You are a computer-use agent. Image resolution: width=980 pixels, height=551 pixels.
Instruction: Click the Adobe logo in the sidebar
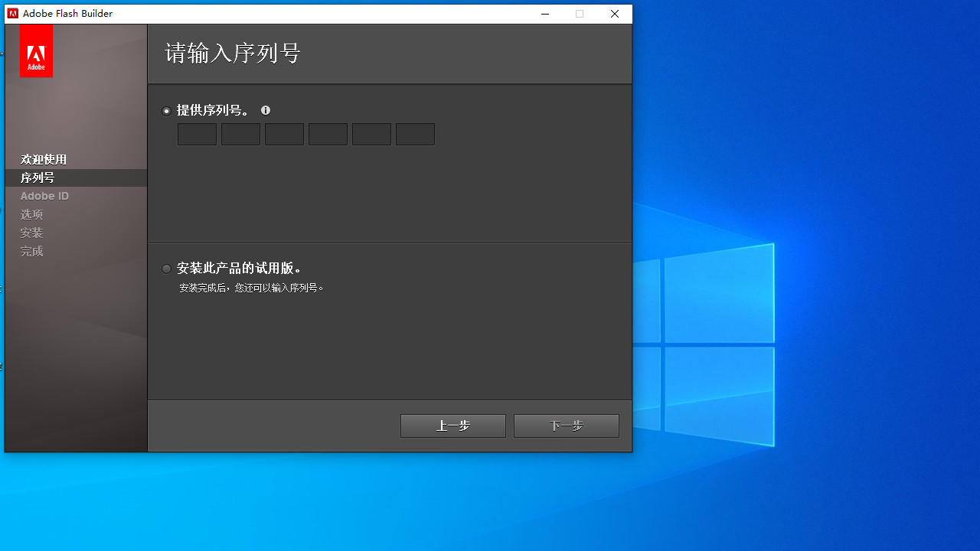coord(36,51)
